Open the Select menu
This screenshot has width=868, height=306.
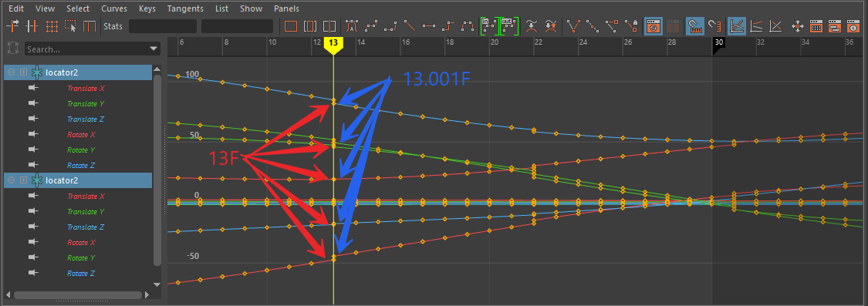tap(78, 8)
